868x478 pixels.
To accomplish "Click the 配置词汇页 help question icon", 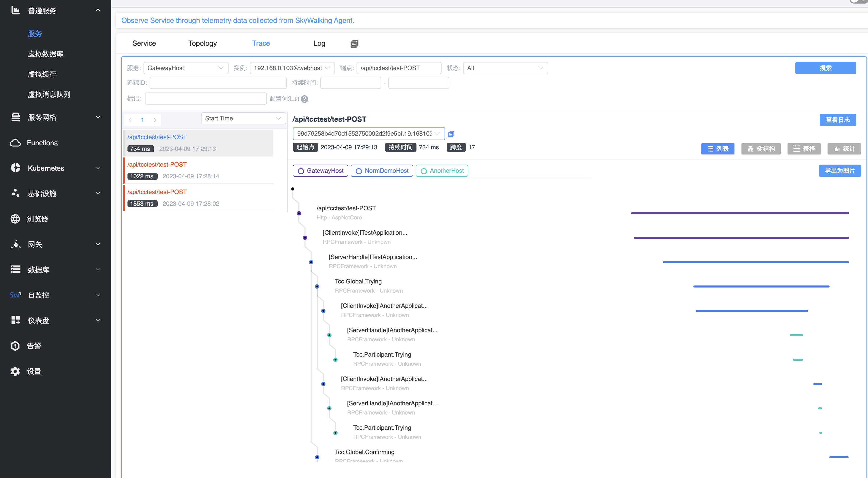I will pyautogui.click(x=304, y=99).
